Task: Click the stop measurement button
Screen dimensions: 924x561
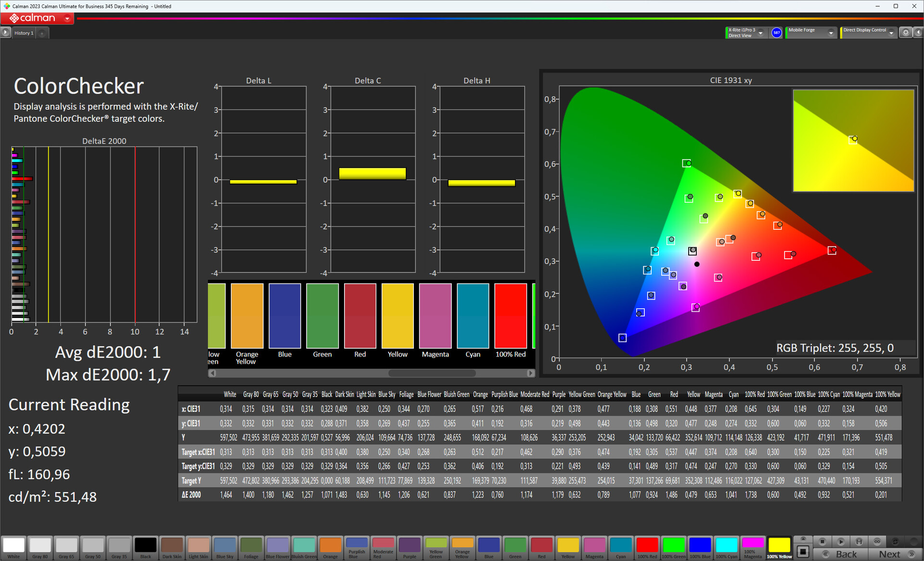Action: [x=822, y=541]
